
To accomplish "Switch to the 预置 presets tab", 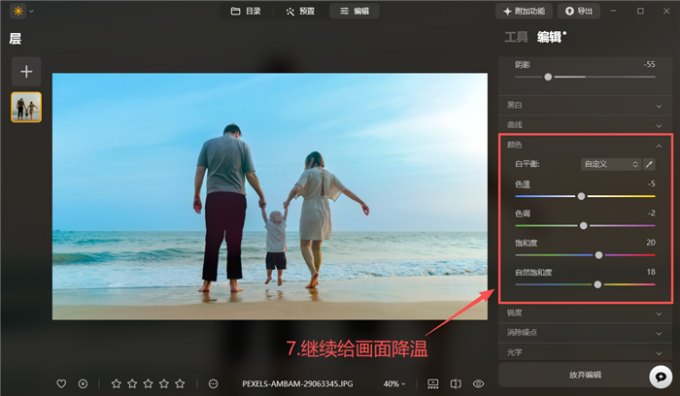I will coord(300,11).
